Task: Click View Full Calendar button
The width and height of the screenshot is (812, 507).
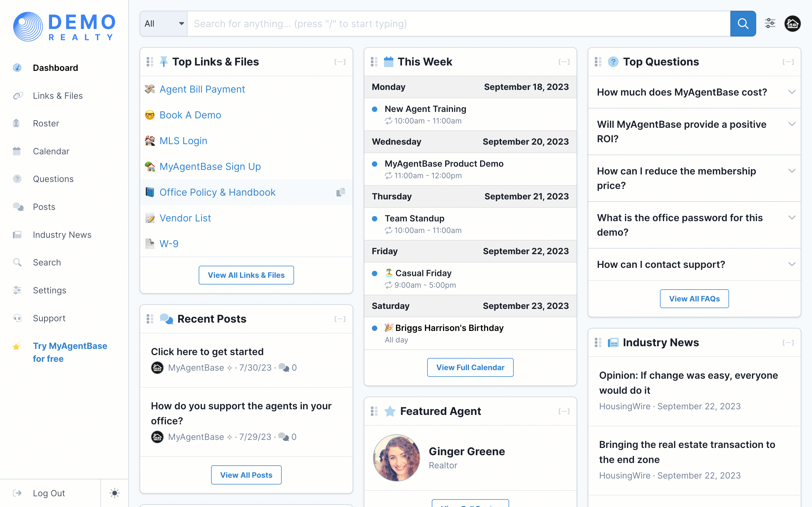Action: 470,367
